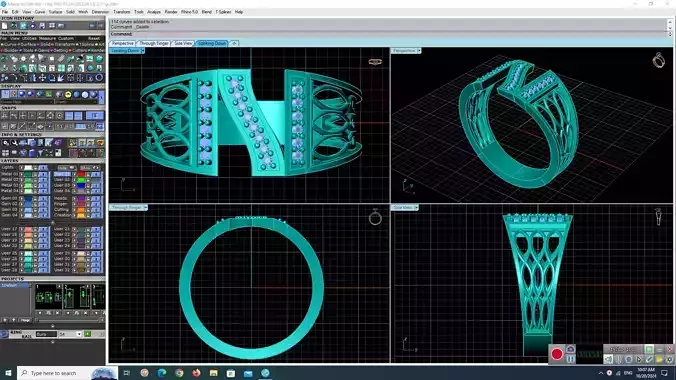Open the Rhino 5.0 menu
Viewport: 676px width, 380px height.
coord(189,12)
